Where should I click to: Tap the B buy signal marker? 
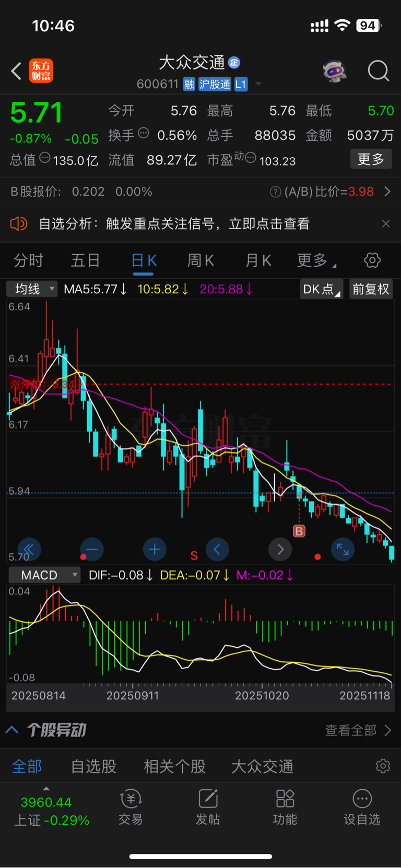pyautogui.click(x=299, y=531)
